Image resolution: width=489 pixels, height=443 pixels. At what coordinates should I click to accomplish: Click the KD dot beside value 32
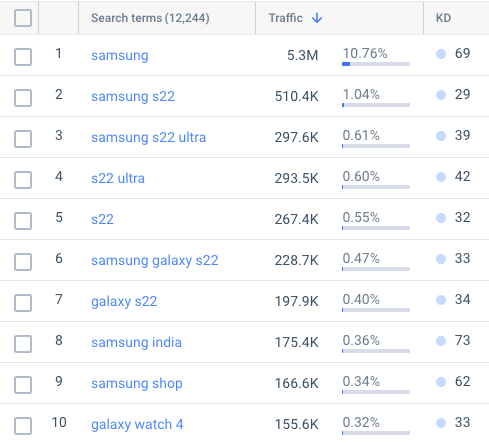[441, 218]
